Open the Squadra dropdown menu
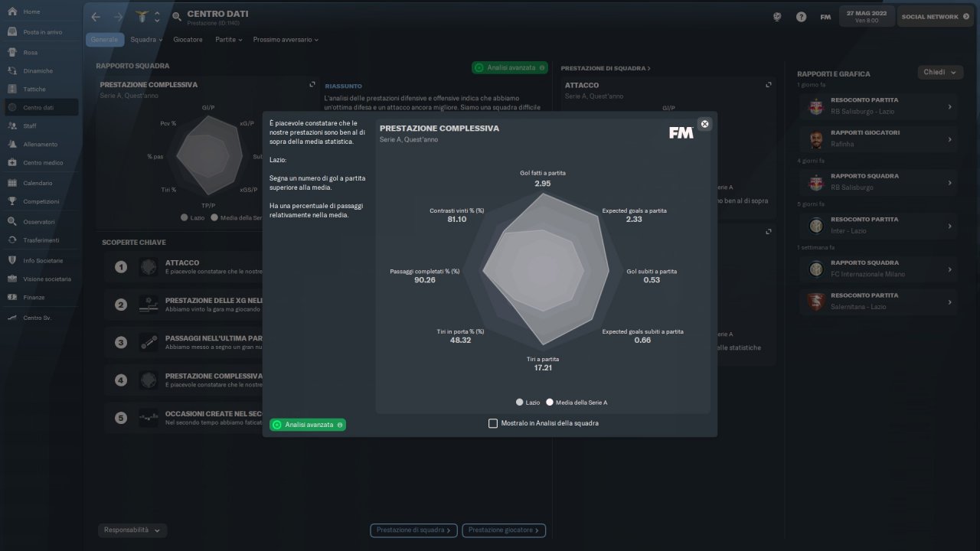This screenshot has width=980, height=551. (x=146, y=39)
